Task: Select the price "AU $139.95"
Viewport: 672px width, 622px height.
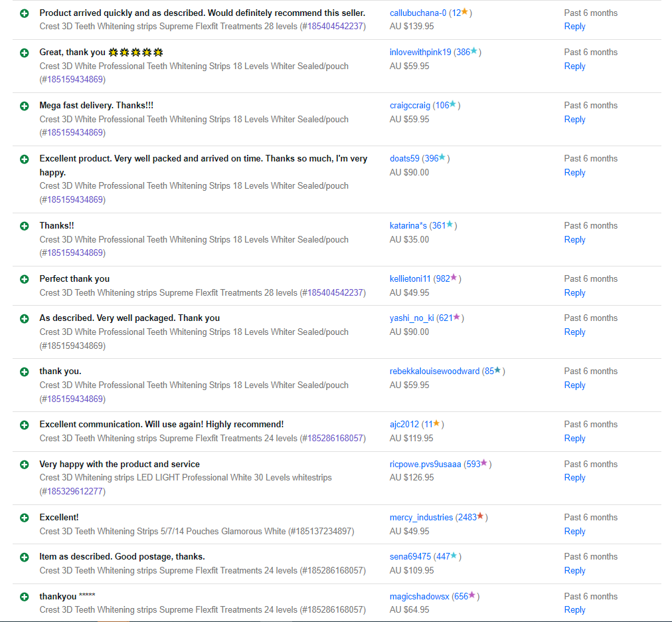Action: point(412,27)
